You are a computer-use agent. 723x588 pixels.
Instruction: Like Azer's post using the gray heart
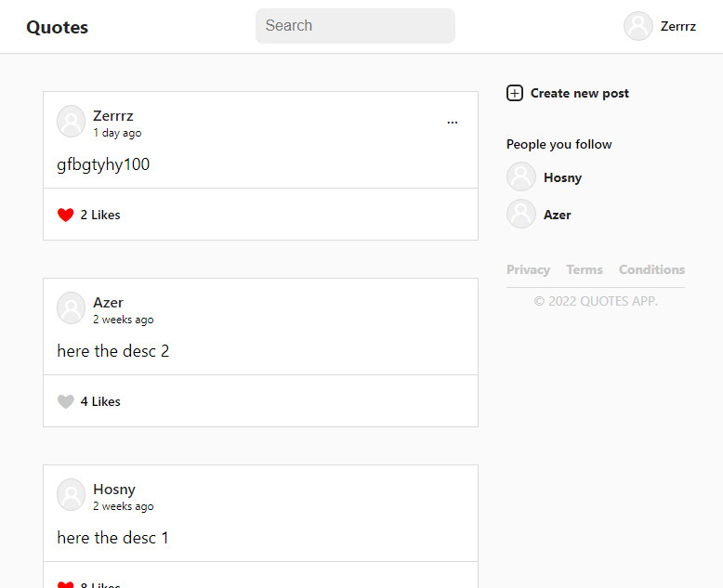[x=65, y=401]
